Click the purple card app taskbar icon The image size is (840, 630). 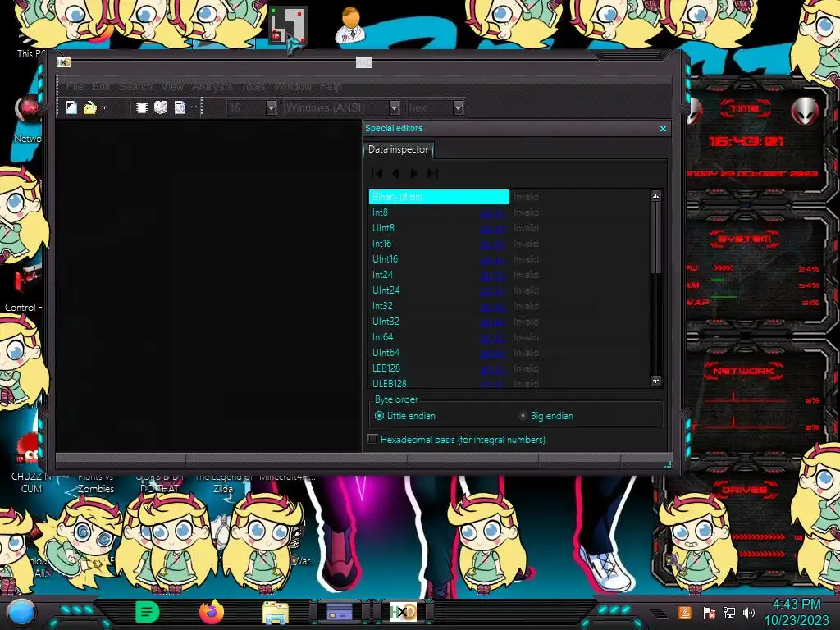point(339,612)
